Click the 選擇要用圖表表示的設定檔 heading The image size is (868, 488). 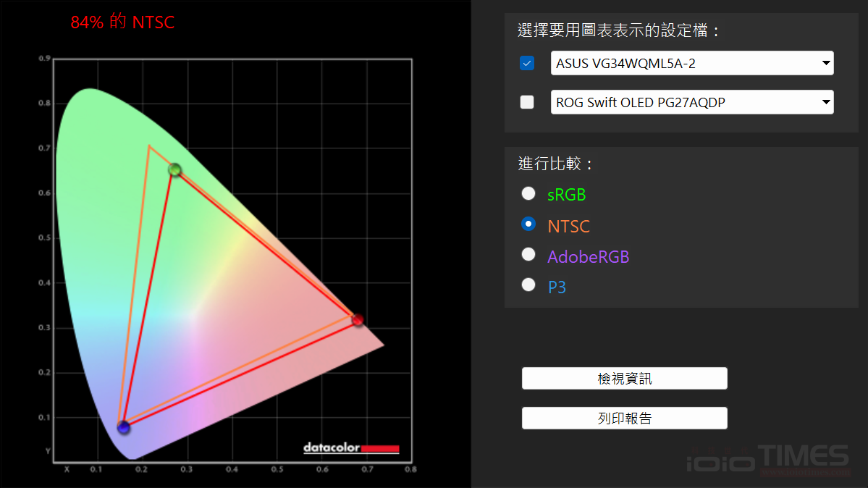[x=618, y=30]
